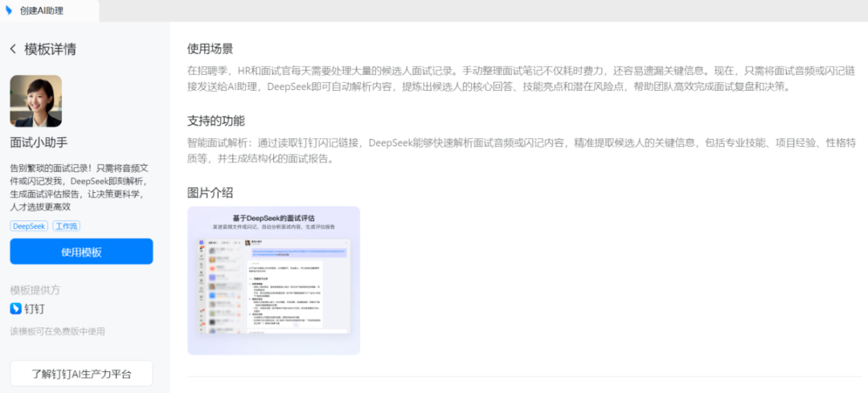868x393 pixels.
Task: Click the 使用场景 heading
Action: [x=211, y=49]
